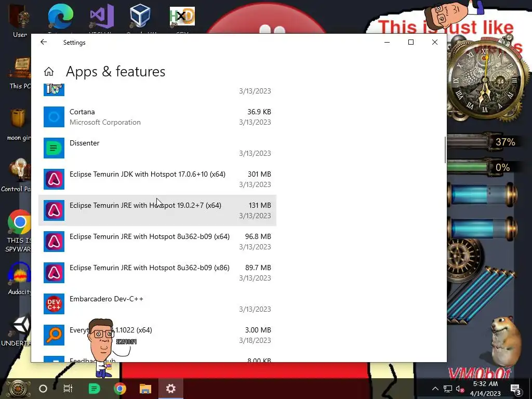The height and width of the screenshot is (399, 532).
Task: Click the 131 MB size value
Action: [x=260, y=205]
